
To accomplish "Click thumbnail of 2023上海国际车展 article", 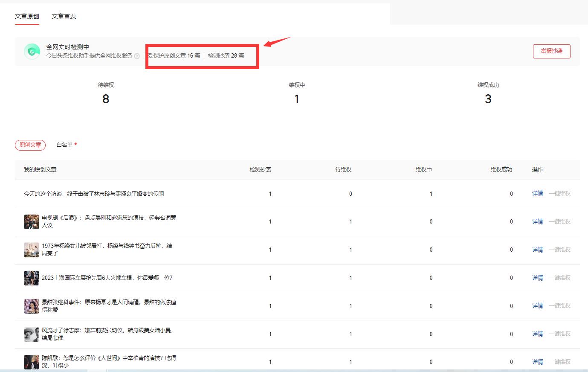I will [x=32, y=278].
